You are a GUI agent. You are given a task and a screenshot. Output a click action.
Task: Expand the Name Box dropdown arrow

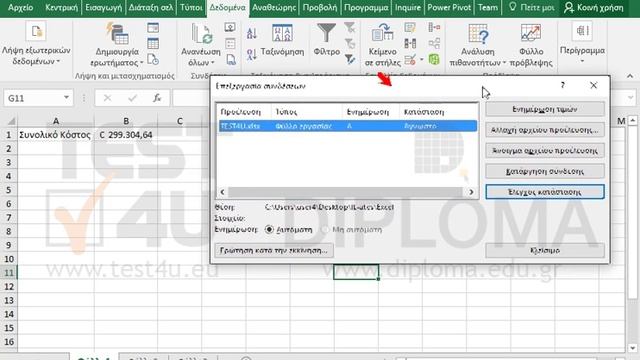[66, 98]
